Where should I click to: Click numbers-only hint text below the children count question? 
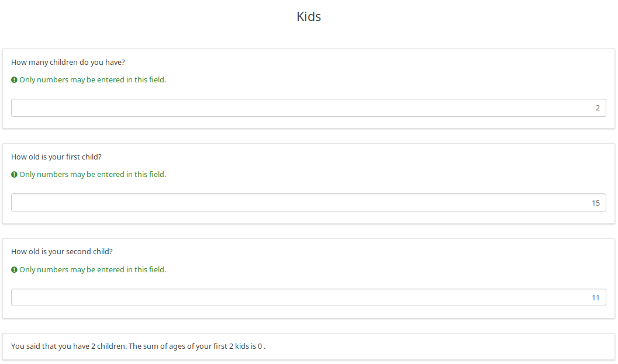pos(93,80)
